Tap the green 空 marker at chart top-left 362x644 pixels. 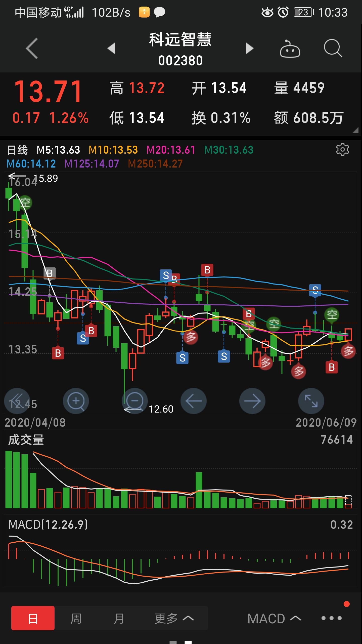[x=25, y=202]
